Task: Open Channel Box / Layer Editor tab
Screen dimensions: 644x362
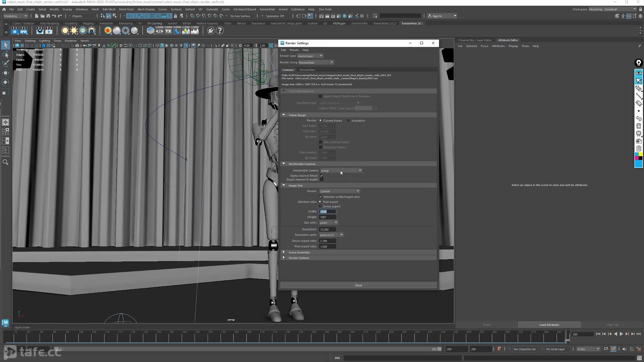Action: point(475,40)
